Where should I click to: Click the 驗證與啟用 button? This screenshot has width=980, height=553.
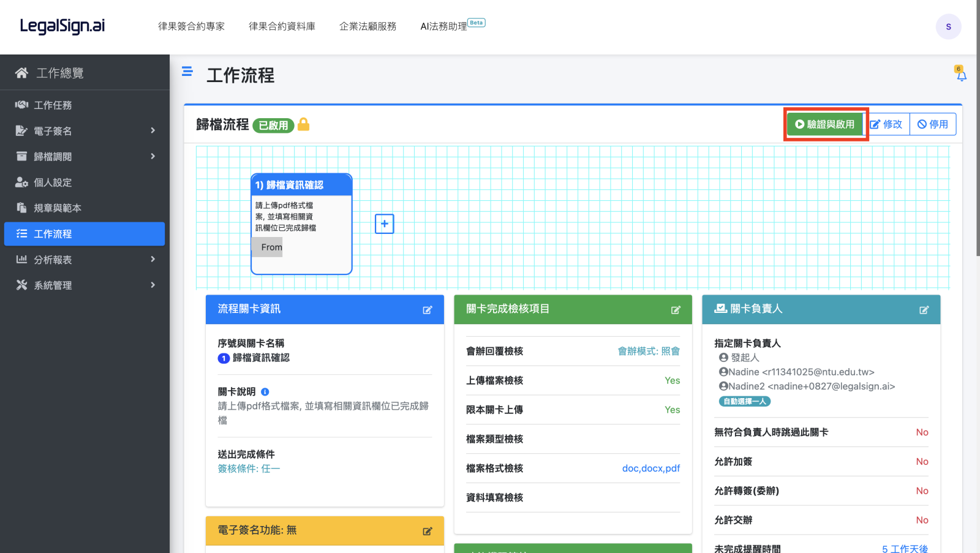[825, 124]
